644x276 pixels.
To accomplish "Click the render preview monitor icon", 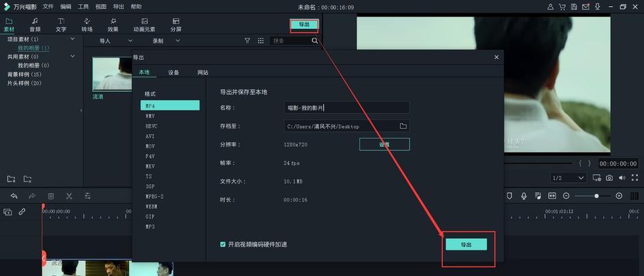I will pyautogui.click(x=596, y=177).
